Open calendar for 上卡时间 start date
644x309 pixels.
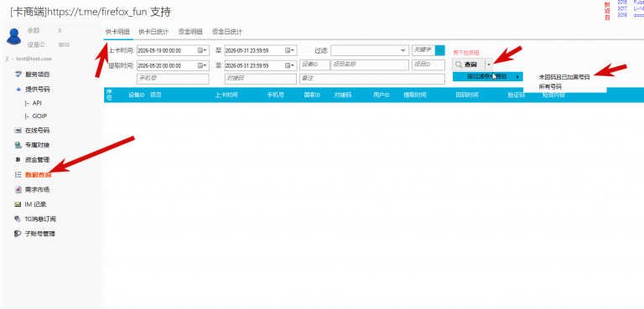pos(201,50)
